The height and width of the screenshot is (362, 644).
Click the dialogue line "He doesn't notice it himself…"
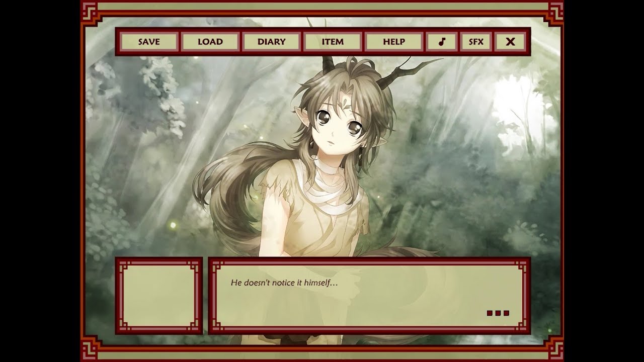point(284,283)
